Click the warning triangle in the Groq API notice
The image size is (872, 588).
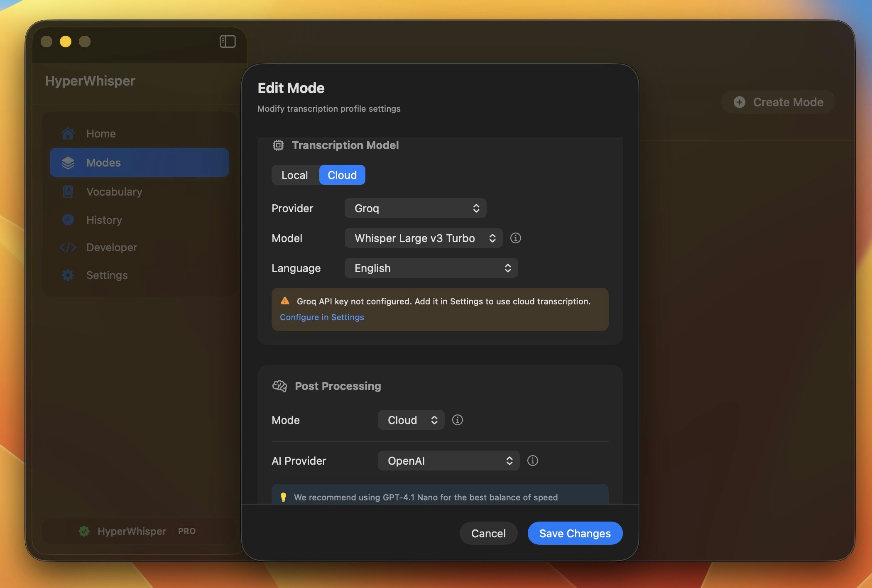285,301
